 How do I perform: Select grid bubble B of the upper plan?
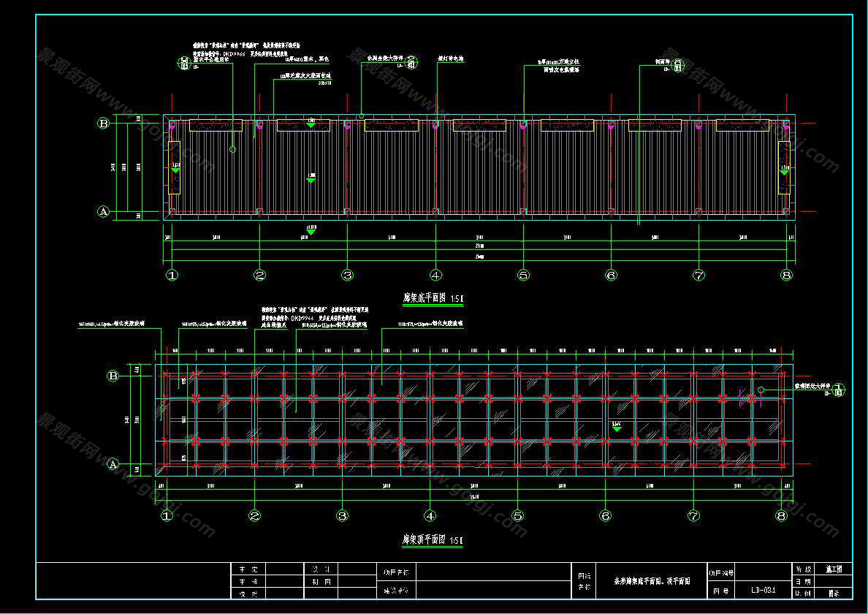(104, 124)
